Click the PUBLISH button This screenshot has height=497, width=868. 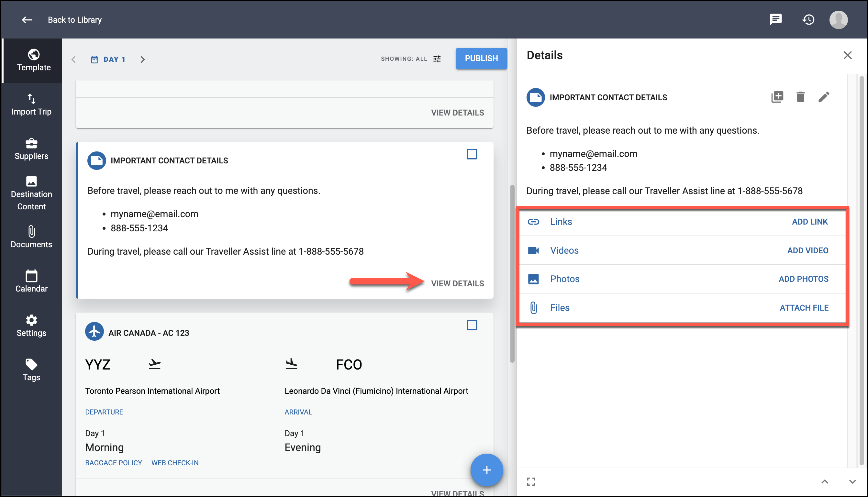click(x=481, y=58)
